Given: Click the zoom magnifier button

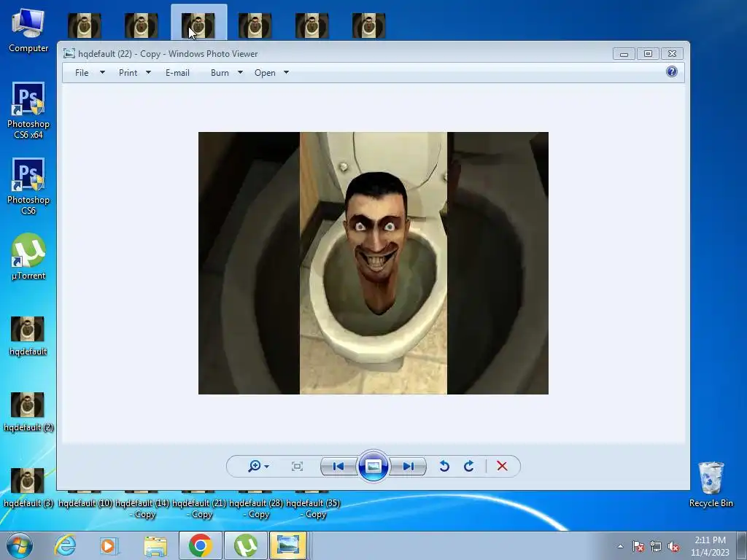Looking at the screenshot, I should tap(255, 466).
